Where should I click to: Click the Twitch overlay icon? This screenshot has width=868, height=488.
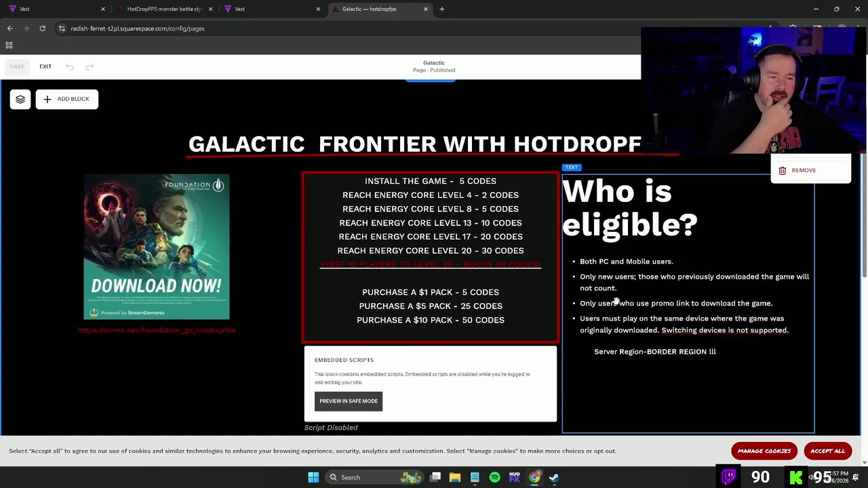(729, 477)
